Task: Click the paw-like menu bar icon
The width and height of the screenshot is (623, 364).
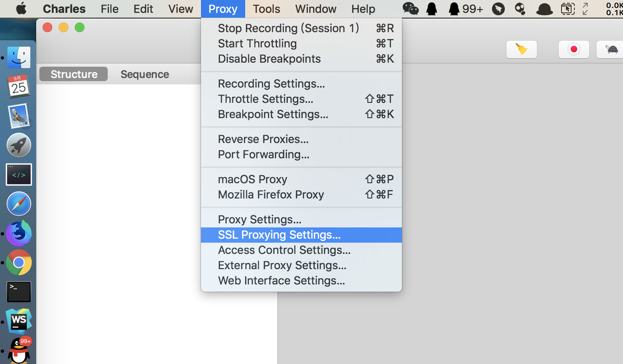Action: [520, 8]
